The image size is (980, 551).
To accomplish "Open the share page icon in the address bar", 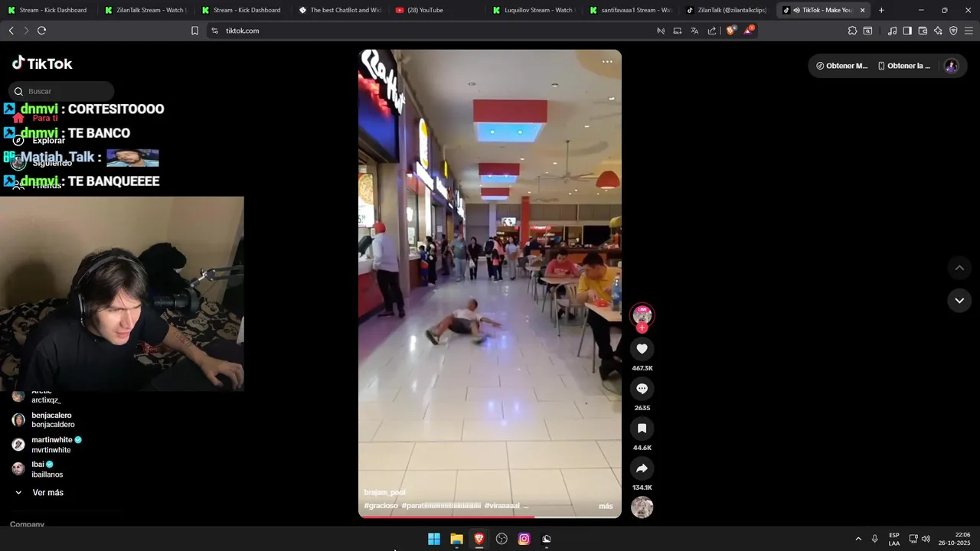I will 712,31.
